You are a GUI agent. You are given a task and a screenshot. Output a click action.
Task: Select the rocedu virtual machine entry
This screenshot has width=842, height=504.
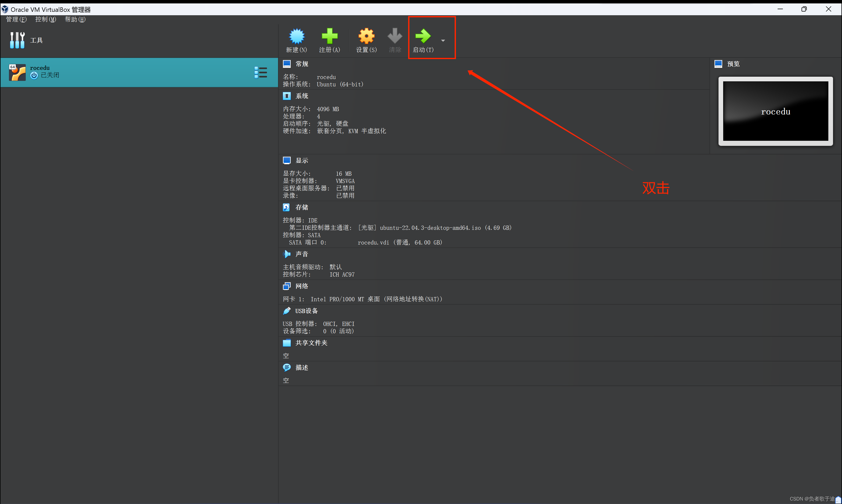tap(139, 72)
